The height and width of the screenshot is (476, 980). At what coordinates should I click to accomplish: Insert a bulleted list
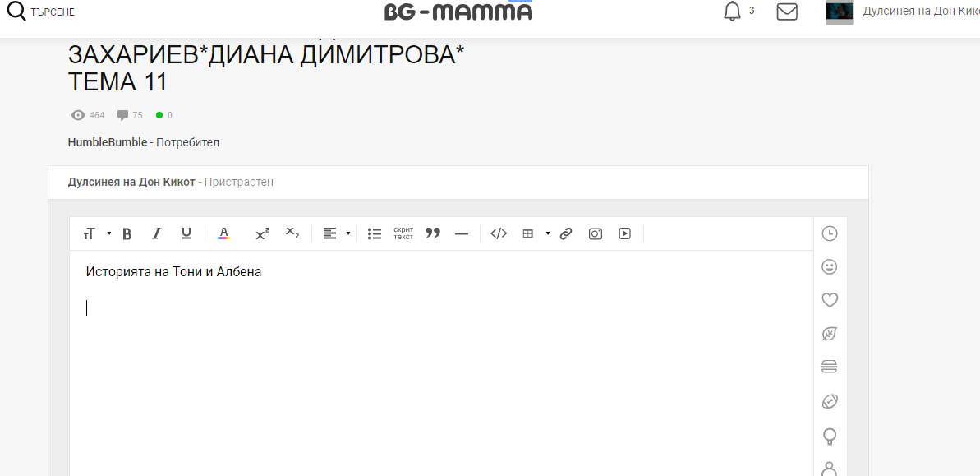(375, 233)
